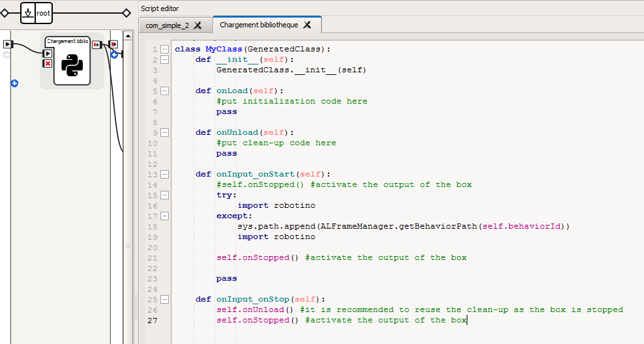The image size is (644, 344).
Task: Collapse the onInput_onStart fold at line 13
Action: click(x=164, y=174)
